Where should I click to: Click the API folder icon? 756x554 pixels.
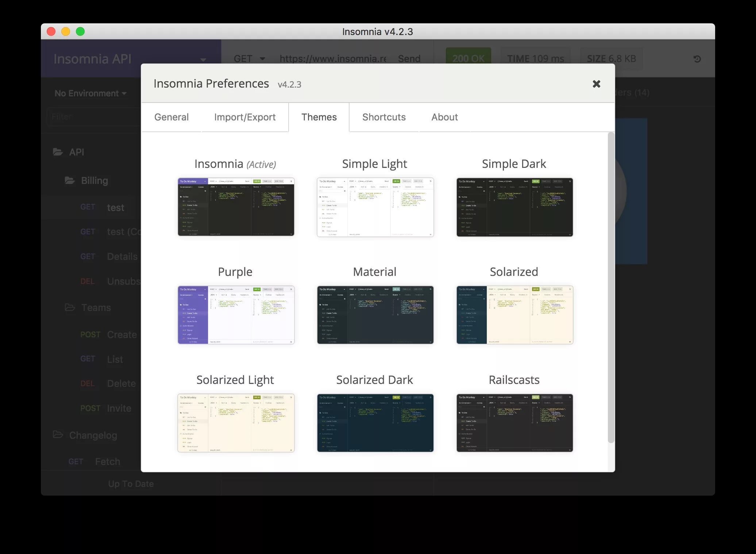(58, 152)
